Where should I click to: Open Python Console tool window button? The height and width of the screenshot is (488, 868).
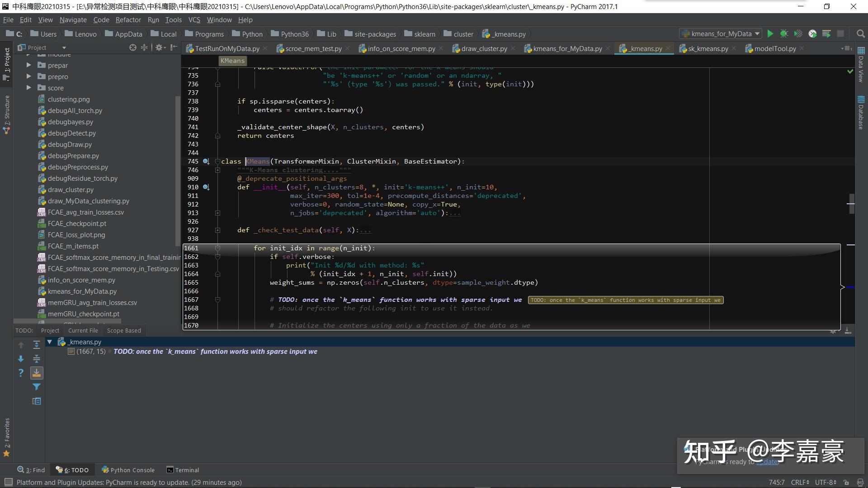pos(128,470)
